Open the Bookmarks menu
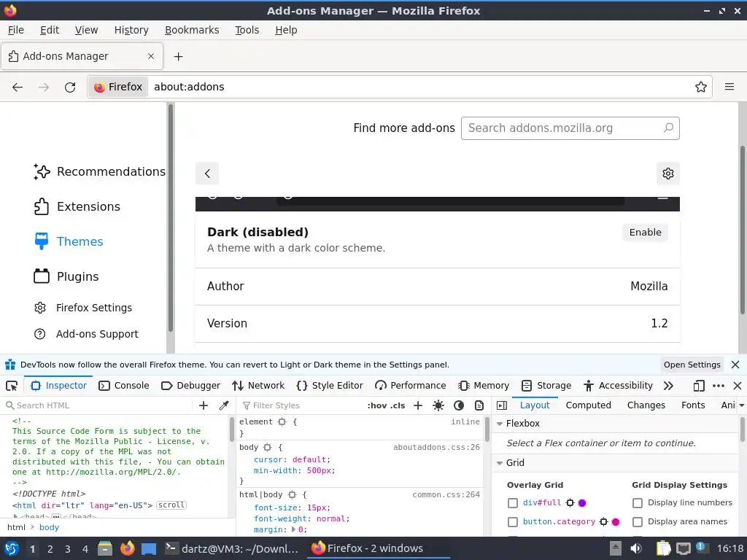 pyautogui.click(x=192, y=30)
